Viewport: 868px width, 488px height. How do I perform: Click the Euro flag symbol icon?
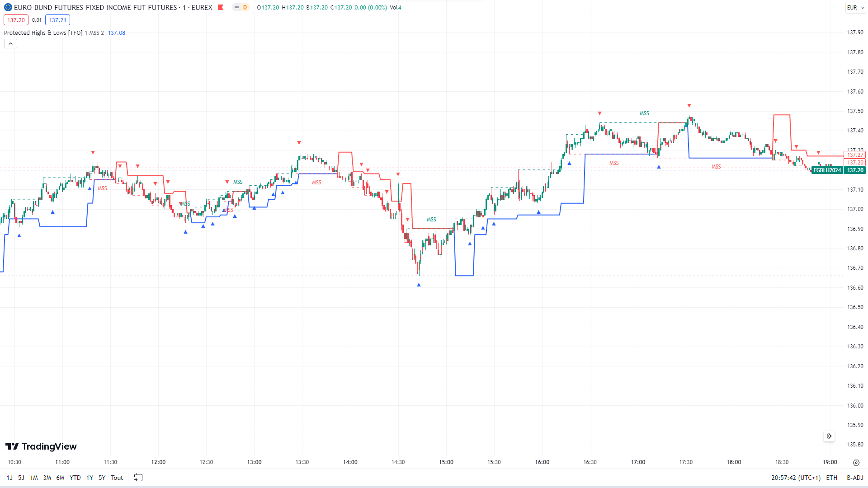[8, 7]
